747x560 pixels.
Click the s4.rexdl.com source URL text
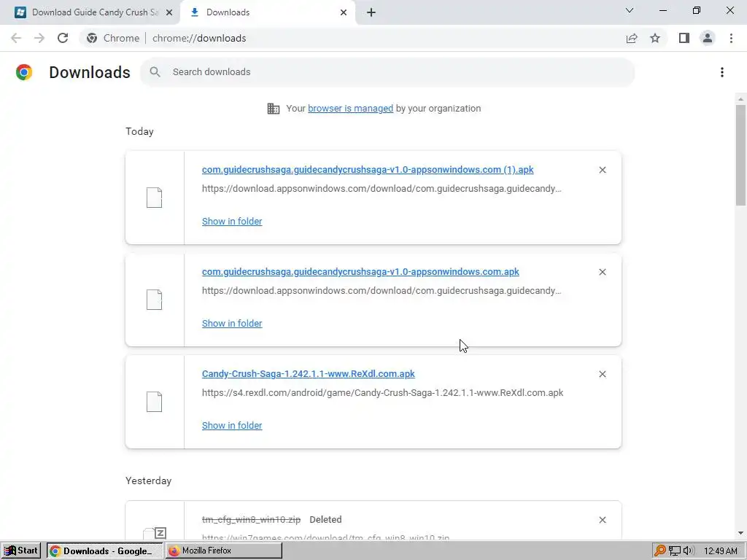tap(382, 393)
